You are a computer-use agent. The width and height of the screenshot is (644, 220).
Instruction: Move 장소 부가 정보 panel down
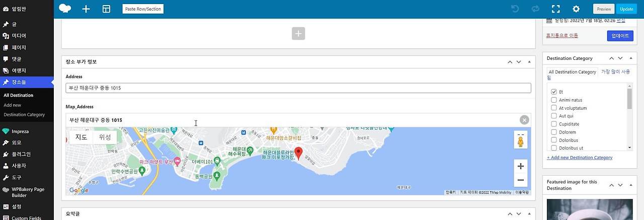pyautogui.click(x=519, y=62)
